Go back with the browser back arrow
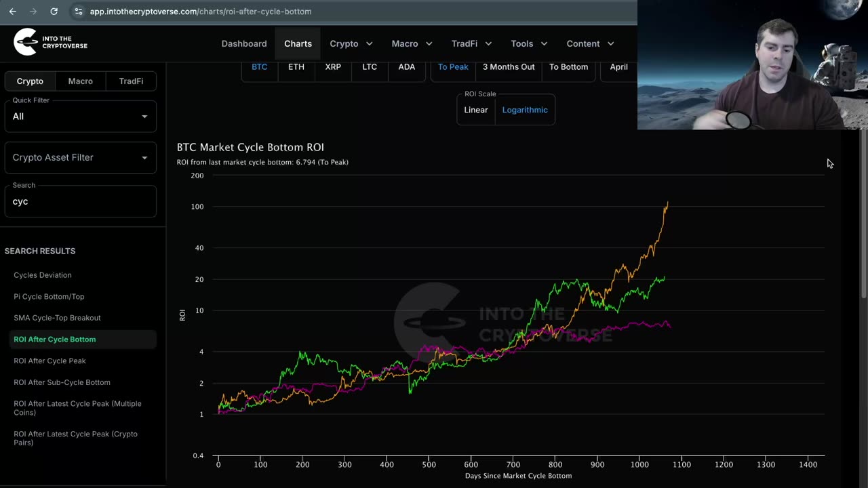This screenshot has width=868, height=488. (x=12, y=12)
